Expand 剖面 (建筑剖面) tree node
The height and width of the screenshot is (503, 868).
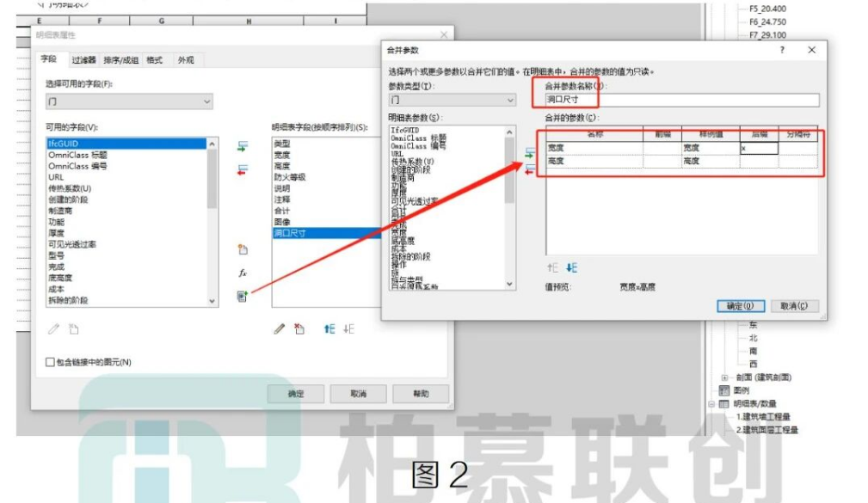pos(724,377)
